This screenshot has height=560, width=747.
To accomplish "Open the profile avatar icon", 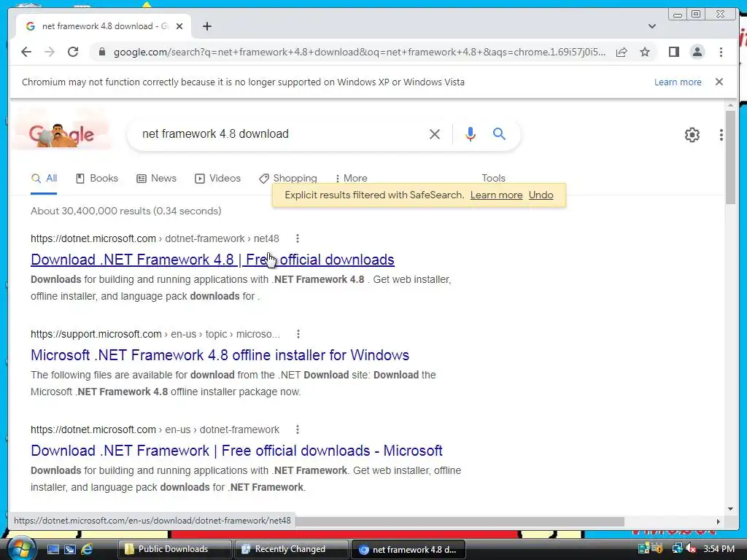I will coord(697,52).
